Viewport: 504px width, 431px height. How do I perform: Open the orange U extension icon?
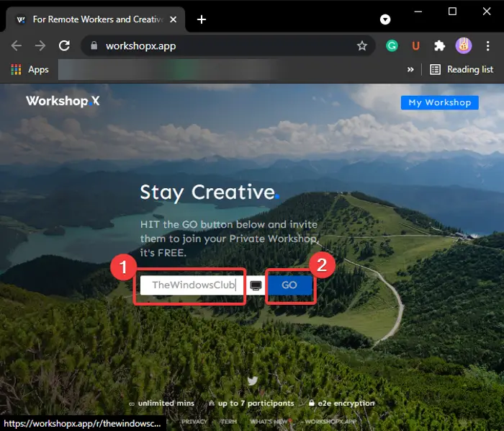pyautogui.click(x=415, y=45)
